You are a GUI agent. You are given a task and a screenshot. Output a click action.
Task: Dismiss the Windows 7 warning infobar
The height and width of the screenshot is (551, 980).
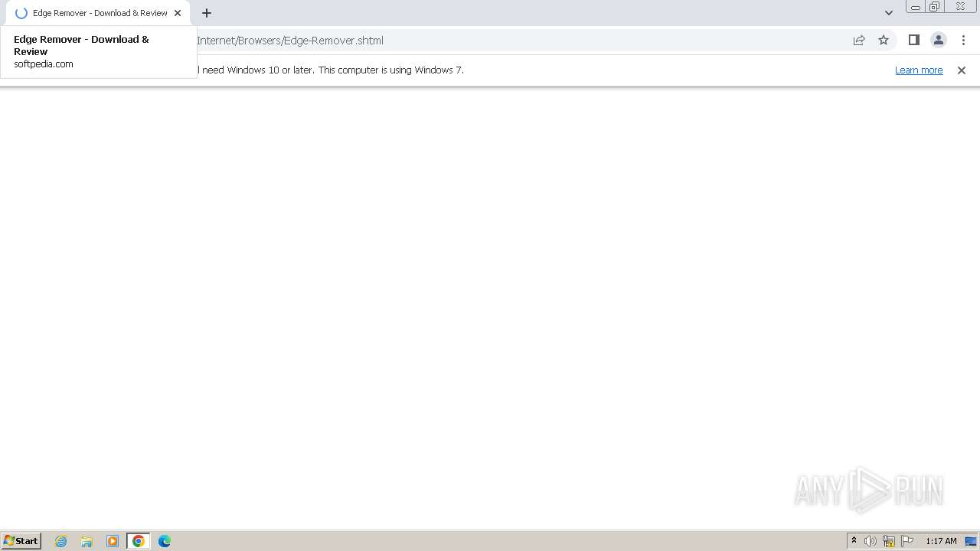[962, 70]
